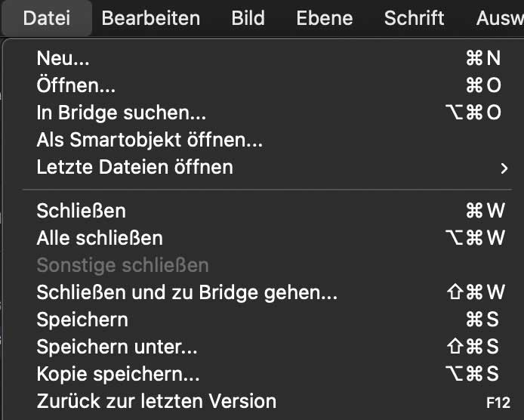This screenshot has width=524, height=420.
Task: Expand the Letzte Dateien öffnen submenu
Action: tap(134, 167)
